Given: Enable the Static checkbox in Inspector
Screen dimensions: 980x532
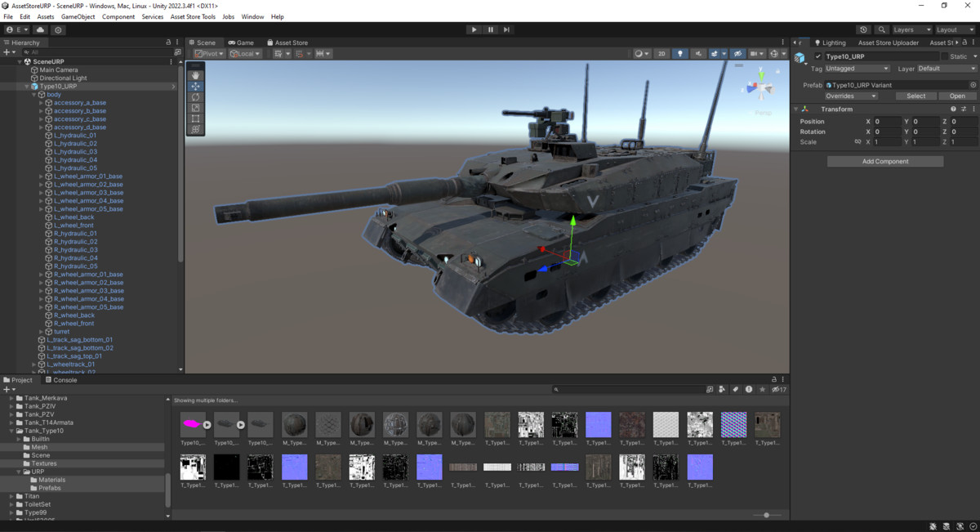Looking at the screenshot, I should tap(946, 56).
